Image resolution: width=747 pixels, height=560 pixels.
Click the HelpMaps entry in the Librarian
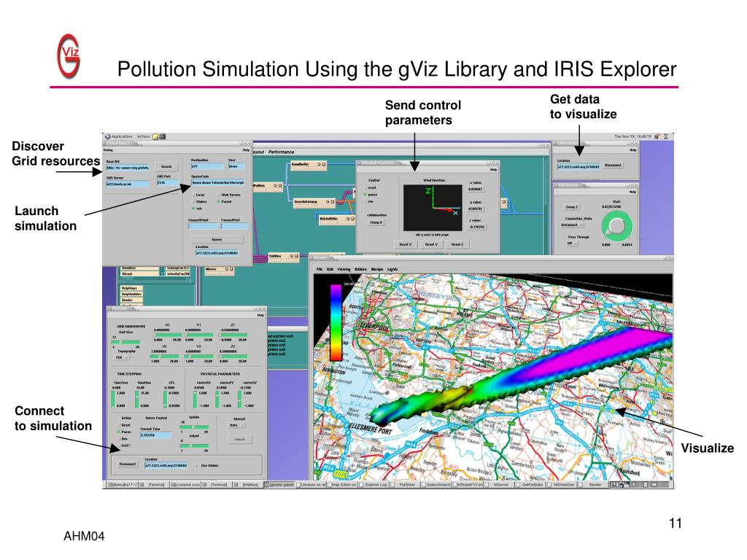point(131,288)
